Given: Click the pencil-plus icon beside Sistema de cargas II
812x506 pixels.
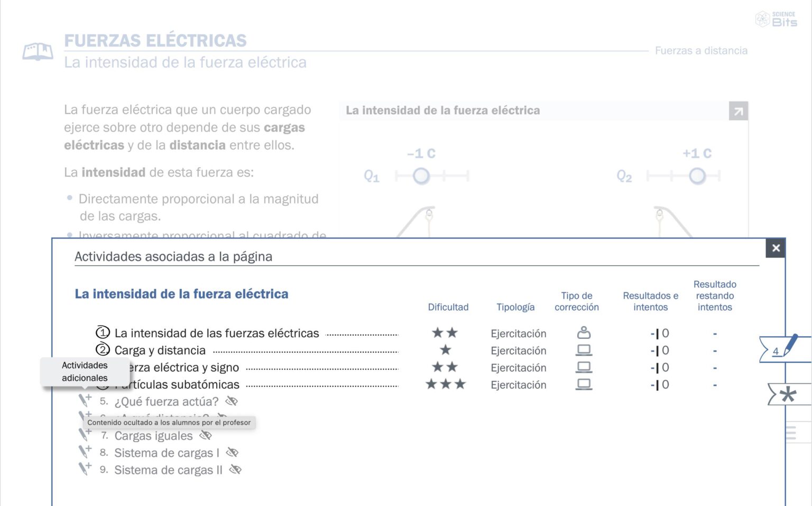Looking at the screenshot, I should tap(85, 468).
